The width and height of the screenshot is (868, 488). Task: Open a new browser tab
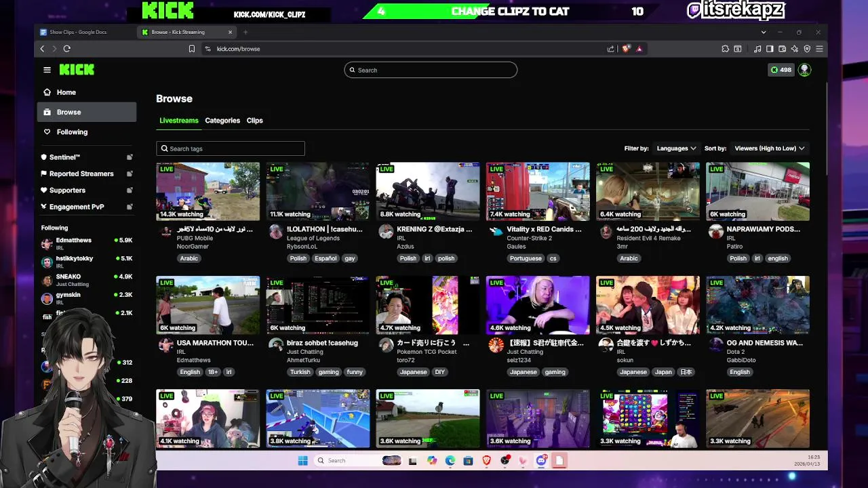[x=245, y=32]
